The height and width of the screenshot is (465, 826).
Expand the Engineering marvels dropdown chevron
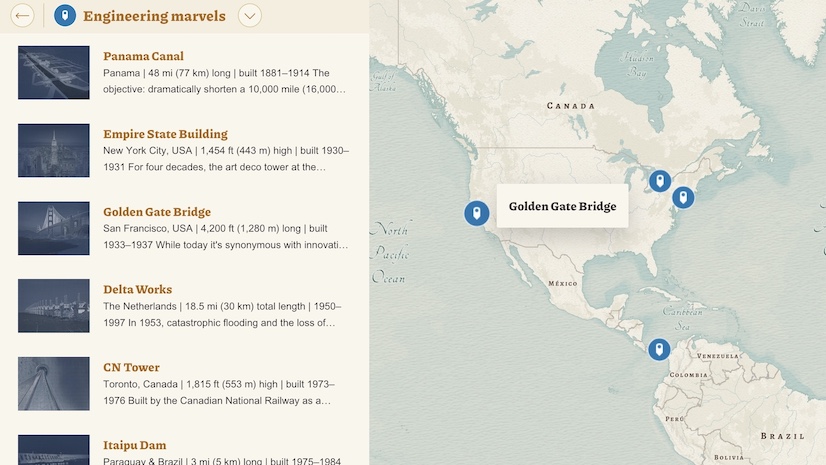(x=250, y=16)
